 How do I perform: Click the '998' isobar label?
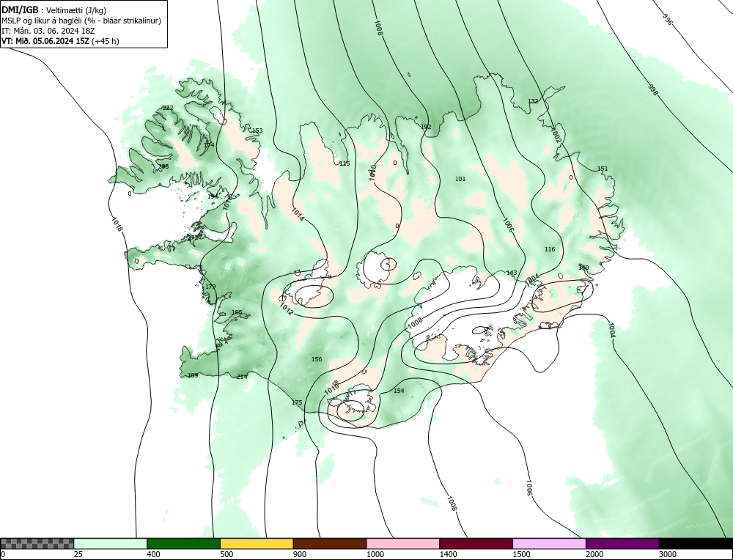click(652, 90)
